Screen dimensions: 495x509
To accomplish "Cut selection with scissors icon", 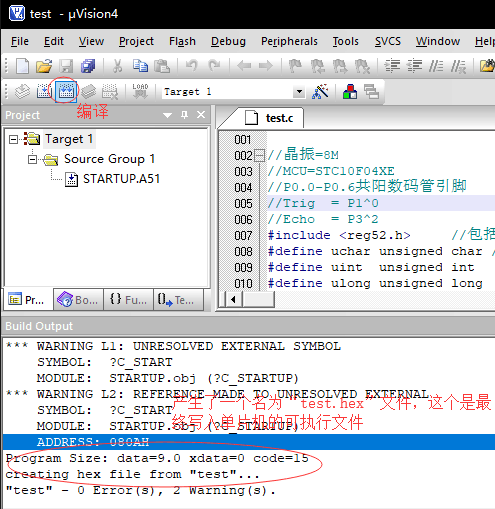I will [x=117, y=66].
